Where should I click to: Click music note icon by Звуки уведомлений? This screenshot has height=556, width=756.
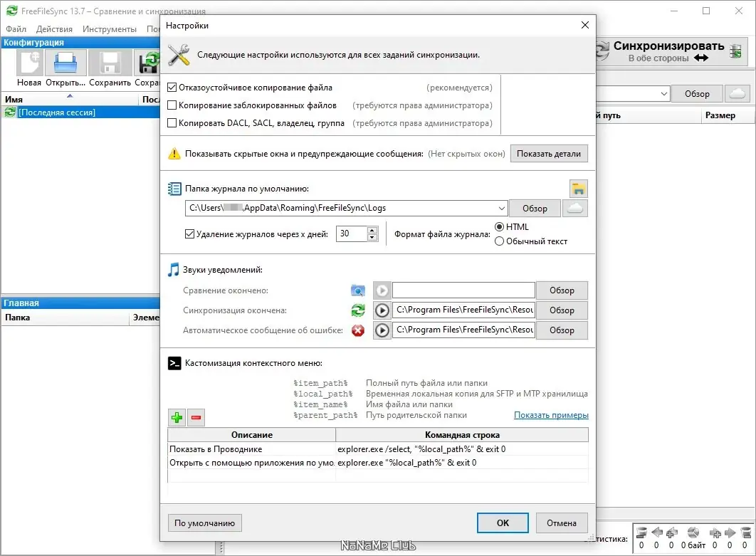pyautogui.click(x=173, y=270)
